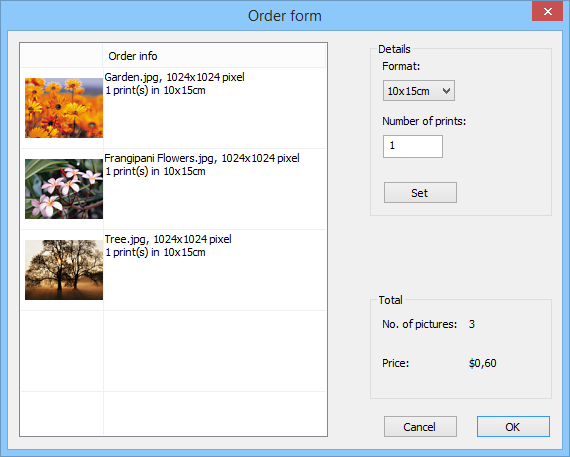Click the empty thumbnail column header
This screenshot has width=570, height=457.
62,56
